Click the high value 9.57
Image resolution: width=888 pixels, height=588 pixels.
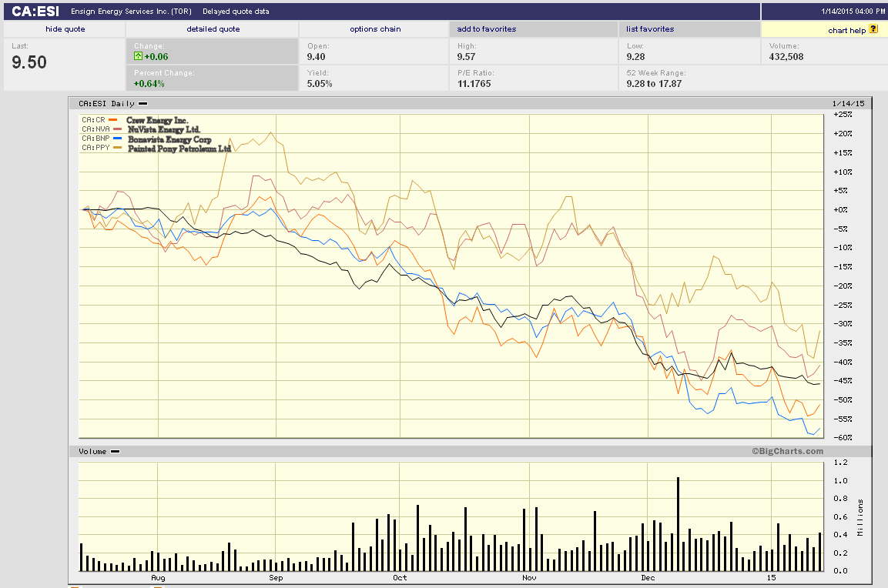[466, 57]
